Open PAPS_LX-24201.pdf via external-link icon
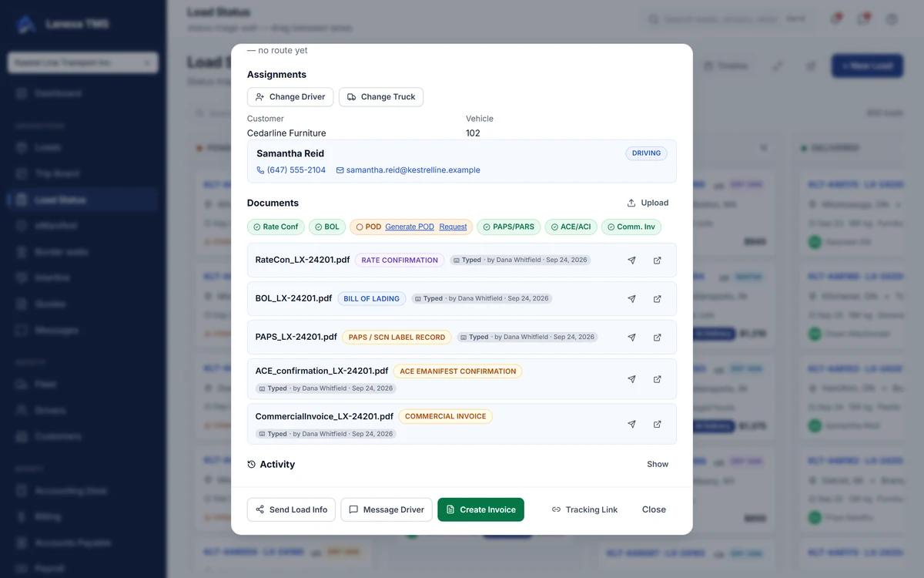The height and width of the screenshot is (578, 924). (657, 338)
